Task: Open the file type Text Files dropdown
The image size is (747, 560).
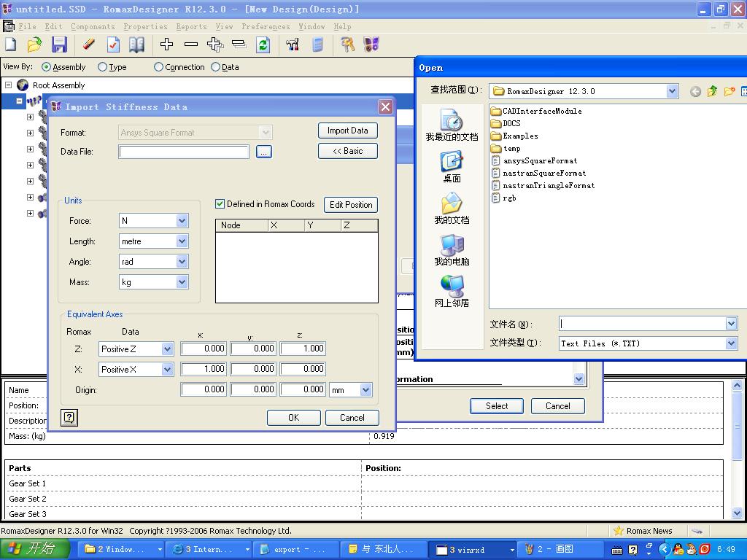Action: [x=731, y=343]
